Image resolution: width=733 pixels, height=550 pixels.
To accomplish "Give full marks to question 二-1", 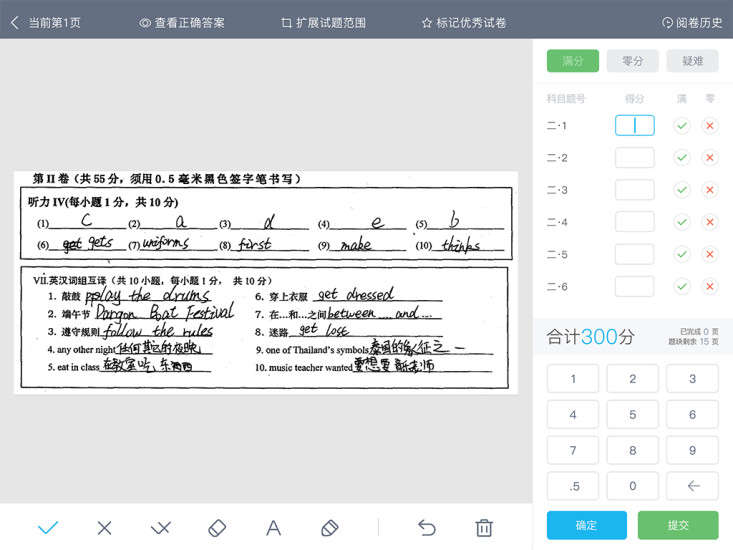I will 682,125.
